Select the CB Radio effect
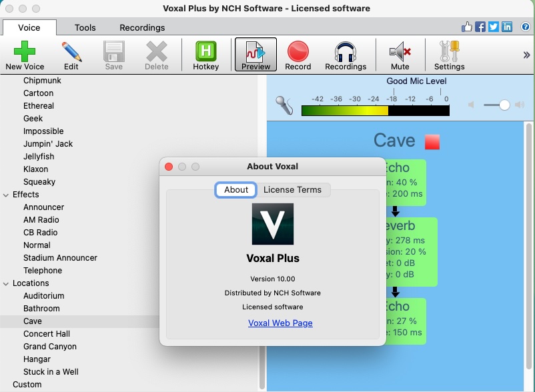The image size is (535, 392). point(40,233)
